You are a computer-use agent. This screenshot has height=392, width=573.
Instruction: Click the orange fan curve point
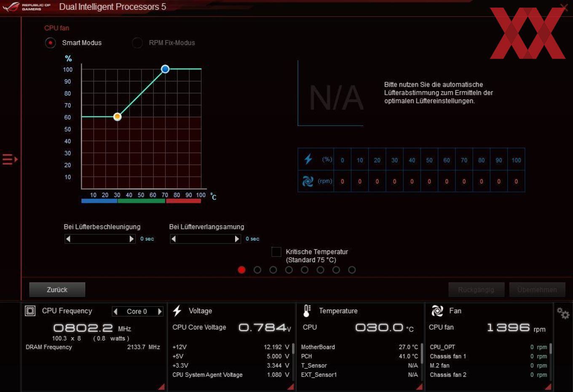pos(118,117)
